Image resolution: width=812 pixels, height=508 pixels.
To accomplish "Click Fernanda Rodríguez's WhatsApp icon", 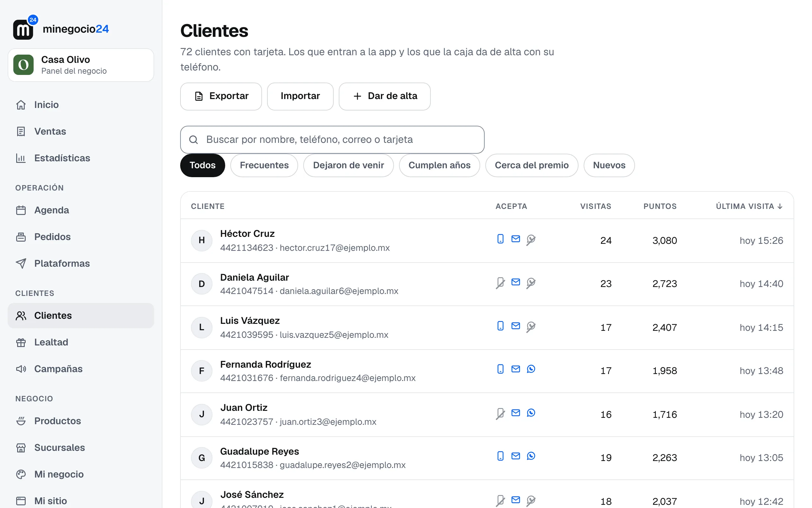I will point(531,369).
